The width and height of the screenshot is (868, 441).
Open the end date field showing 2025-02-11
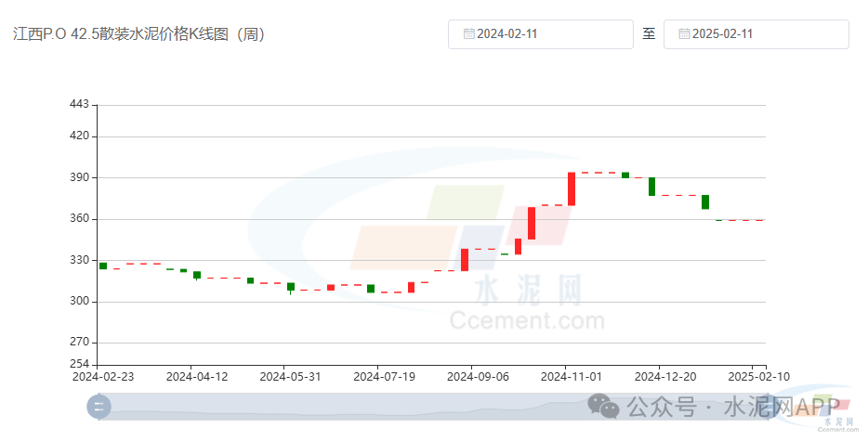[x=756, y=34]
